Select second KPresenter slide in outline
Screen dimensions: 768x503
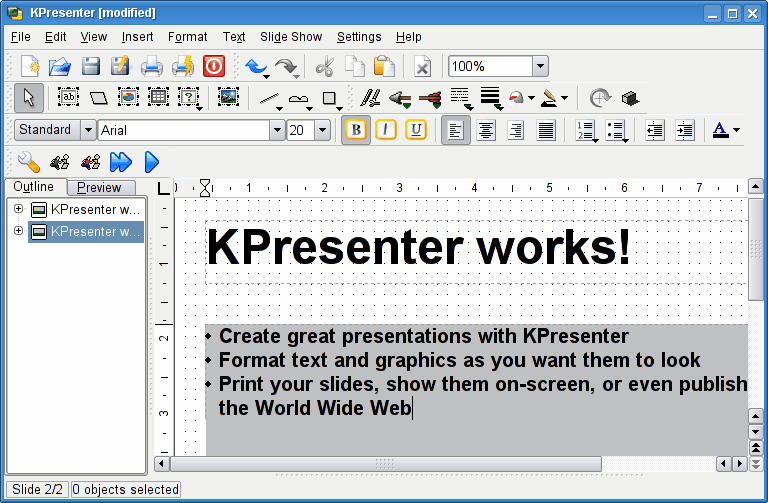pos(95,231)
